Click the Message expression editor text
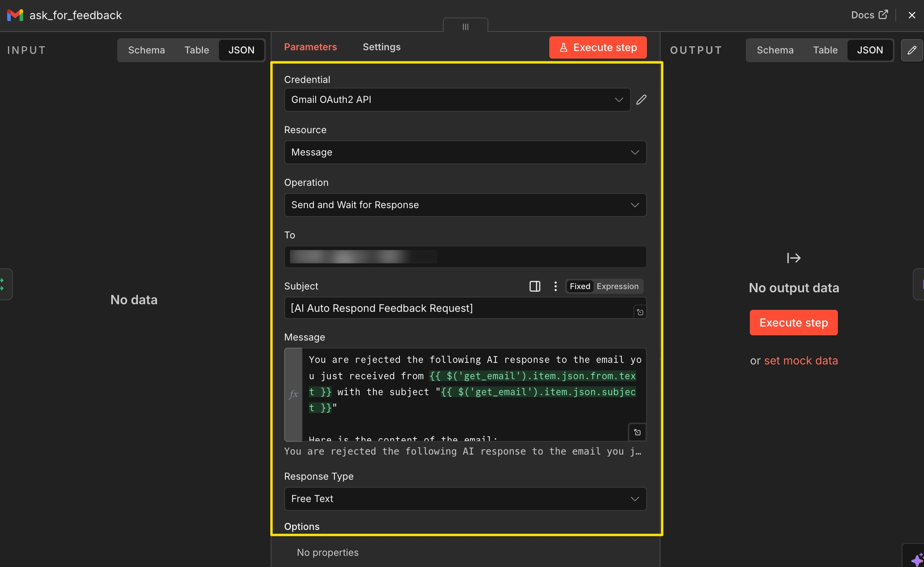Viewport: 924px width, 567px height. point(474,395)
